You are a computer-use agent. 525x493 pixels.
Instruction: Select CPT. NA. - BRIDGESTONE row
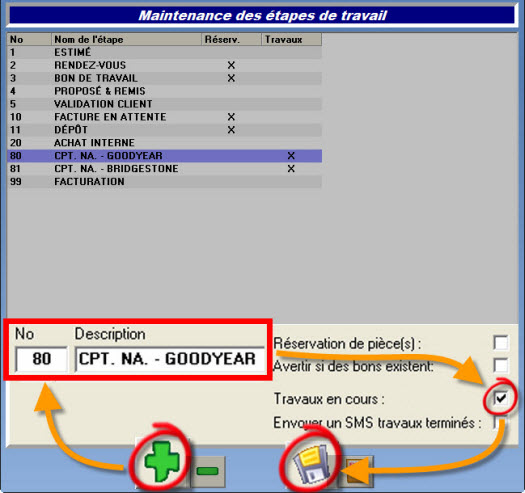[x=164, y=169]
